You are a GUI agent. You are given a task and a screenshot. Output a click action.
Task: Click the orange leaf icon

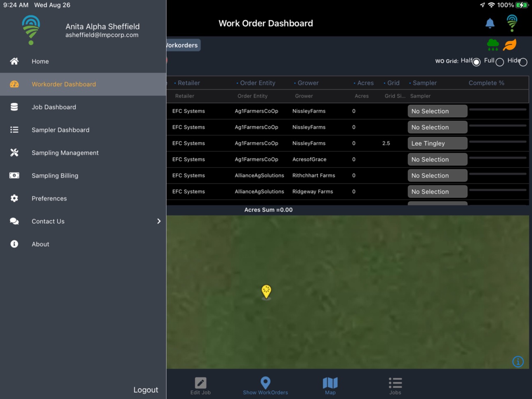pyautogui.click(x=510, y=44)
